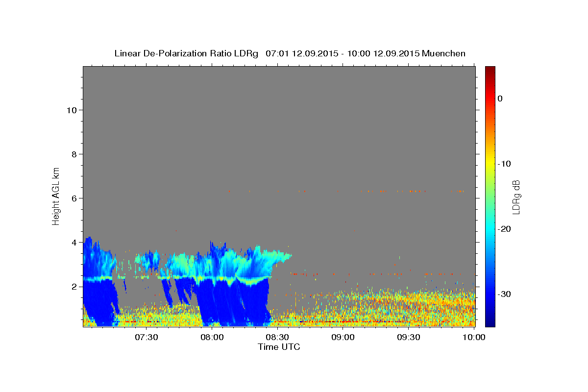588x392 pixels.
Task: Select the '08:30' time axis label
Action: [277, 337]
